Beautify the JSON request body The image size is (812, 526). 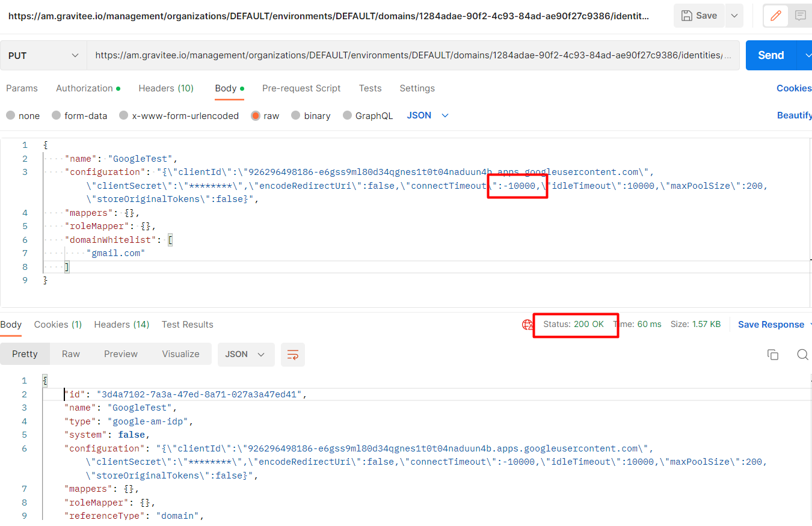[x=794, y=115]
